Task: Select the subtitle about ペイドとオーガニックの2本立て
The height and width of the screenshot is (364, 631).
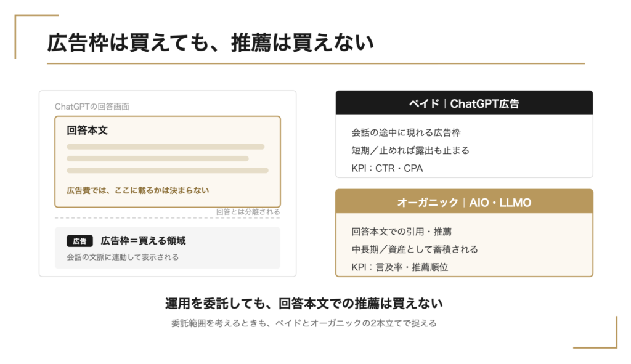Action: click(304, 323)
